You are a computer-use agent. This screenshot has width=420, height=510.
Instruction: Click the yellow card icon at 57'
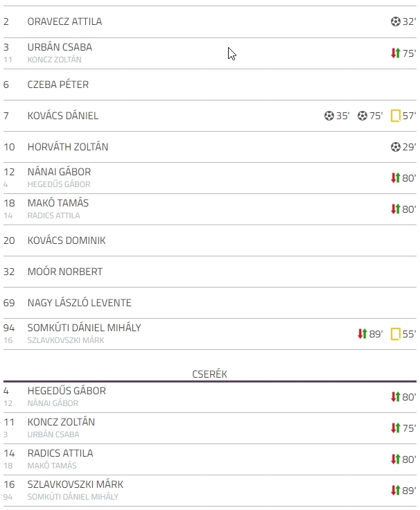[395, 116]
